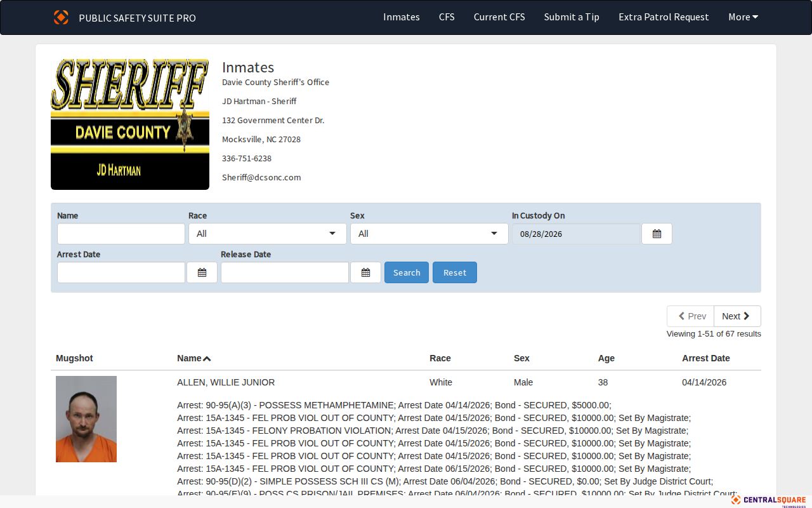The width and height of the screenshot is (812, 508).
Task: Open Extra Patrol Request page
Action: (664, 17)
